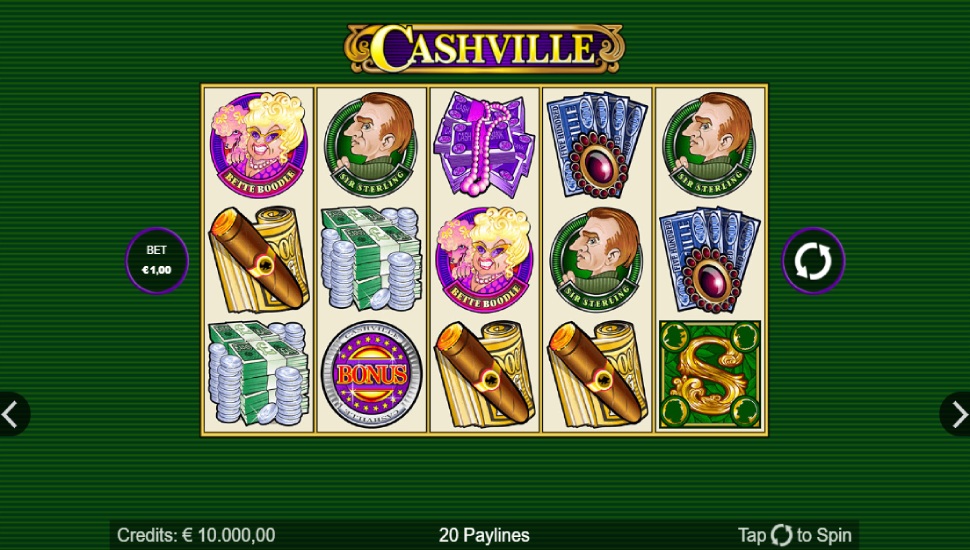The image size is (970, 550).
Task: Click the cigar symbol in third reel bottom
Action: 484,374
